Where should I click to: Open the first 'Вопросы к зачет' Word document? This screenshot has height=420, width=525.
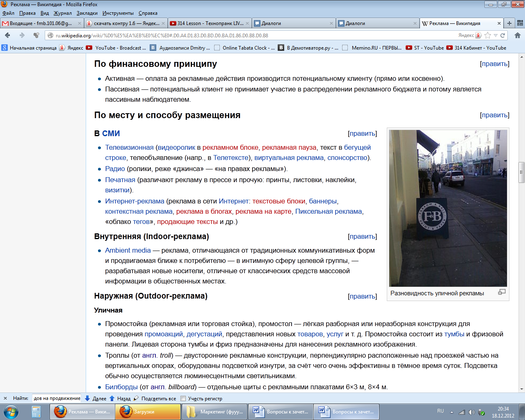coord(281,412)
